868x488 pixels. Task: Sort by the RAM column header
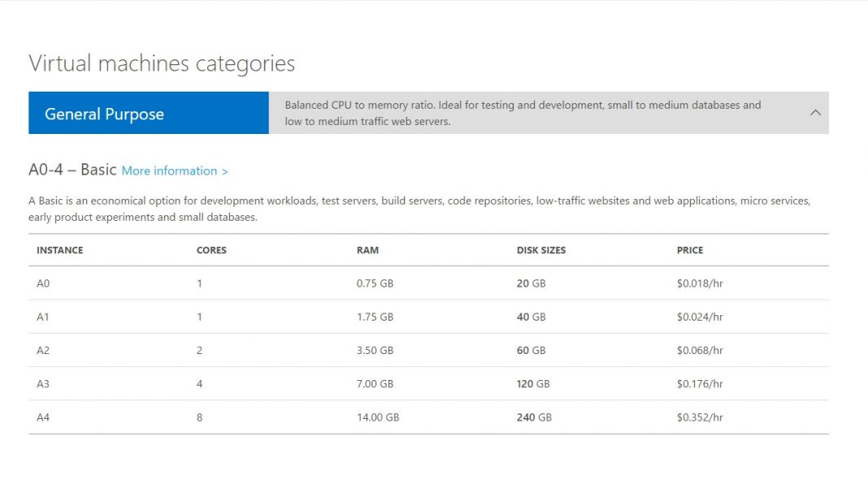(x=367, y=250)
